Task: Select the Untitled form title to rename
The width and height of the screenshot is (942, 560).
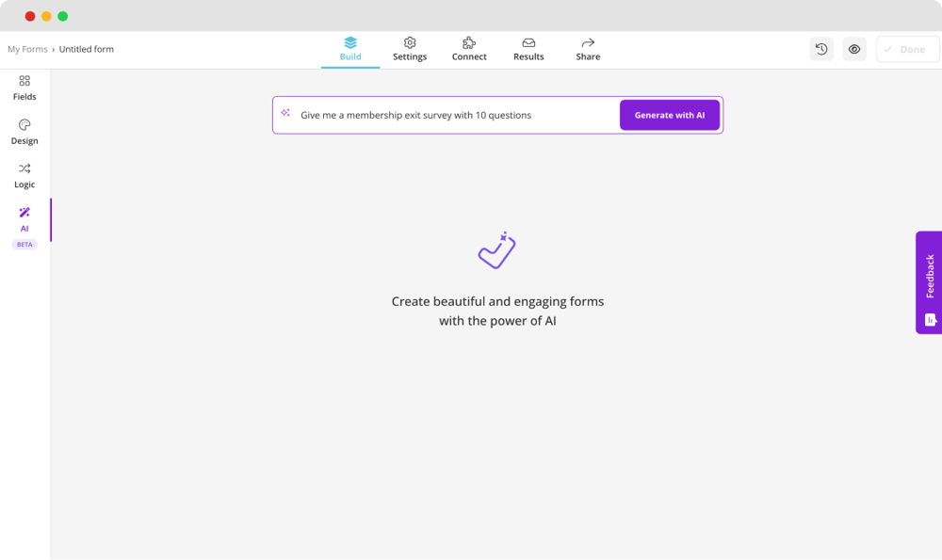Action: pos(86,49)
